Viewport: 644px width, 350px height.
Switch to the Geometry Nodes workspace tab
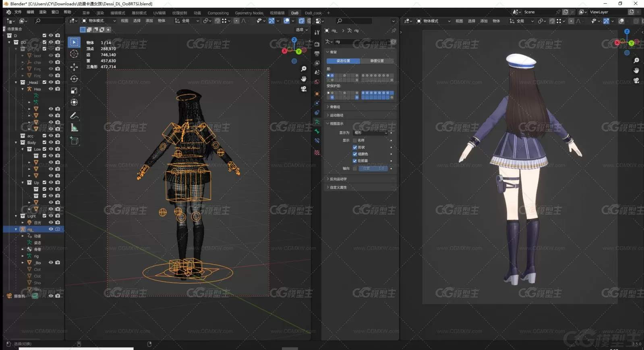pyautogui.click(x=249, y=13)
